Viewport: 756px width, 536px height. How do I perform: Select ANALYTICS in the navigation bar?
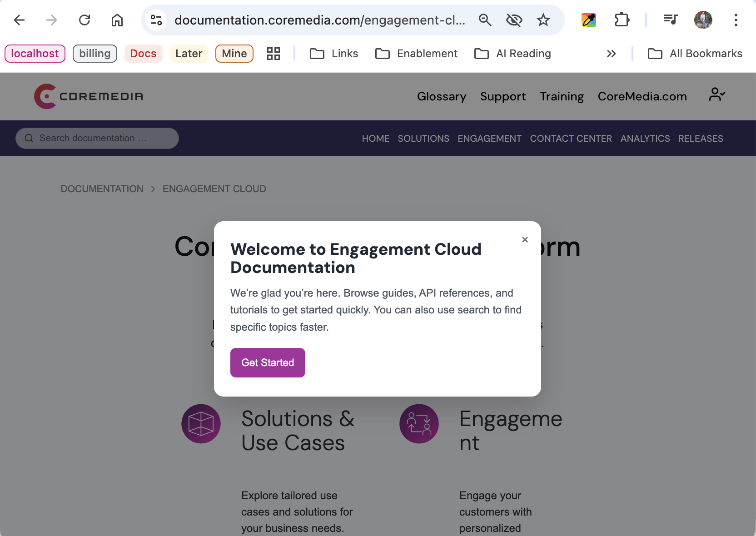[645, 139]
